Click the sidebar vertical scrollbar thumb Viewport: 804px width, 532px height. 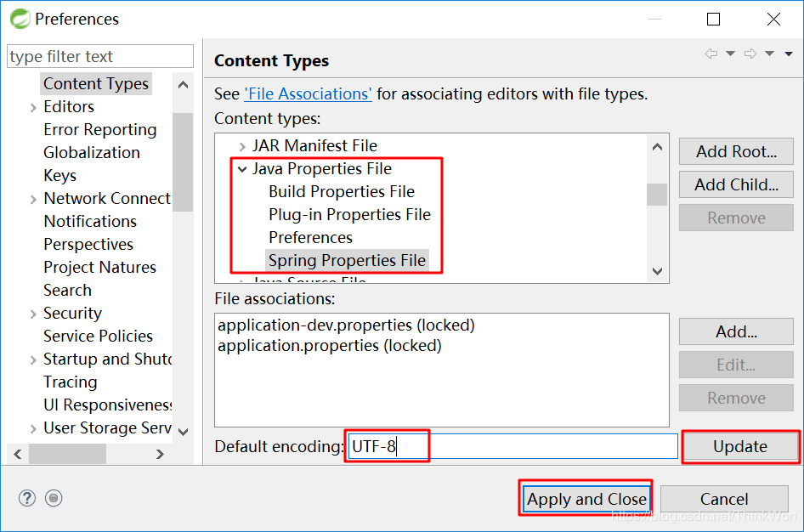(183, 162)
